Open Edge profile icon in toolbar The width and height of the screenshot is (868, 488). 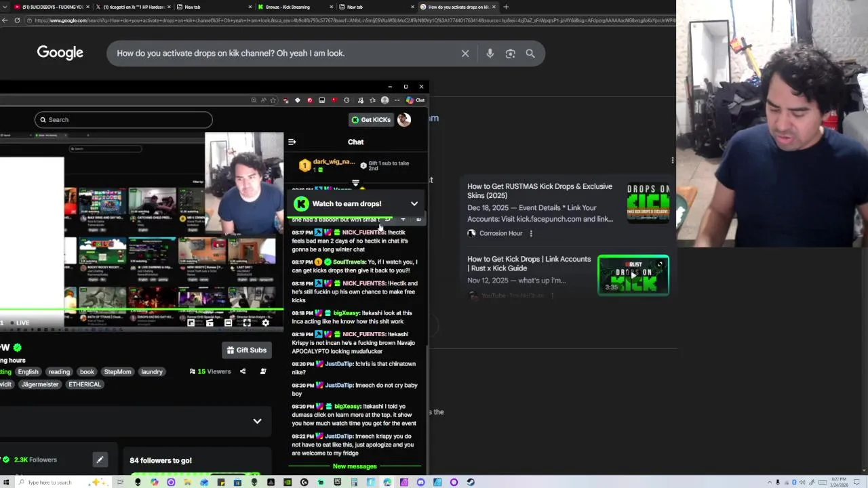[x=384, y=100]
